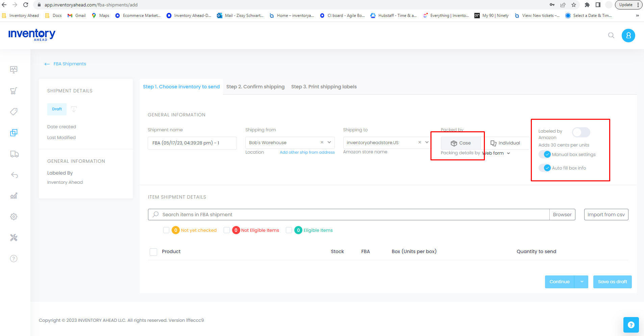The image size is (644, 336).
Task: Open the returns arrow sidebar icon
Action: [14, 175]
